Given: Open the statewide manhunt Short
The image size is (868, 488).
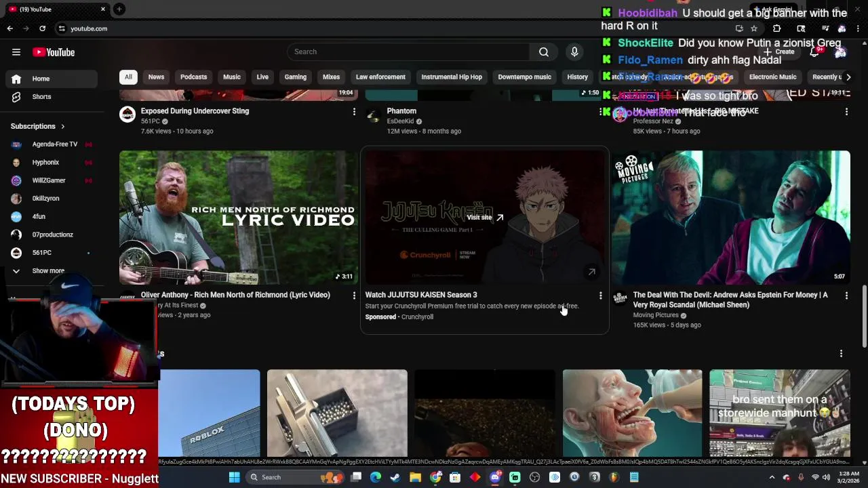Looking at the screenshot, I should (x=780, y=413).
